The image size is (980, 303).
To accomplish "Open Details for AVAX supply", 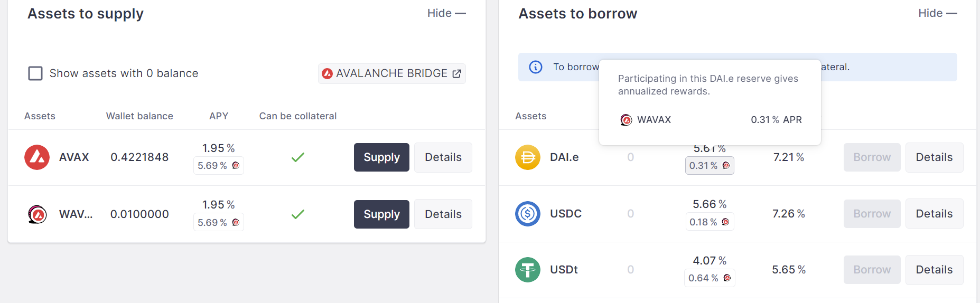I will click(x=443, y=157).
